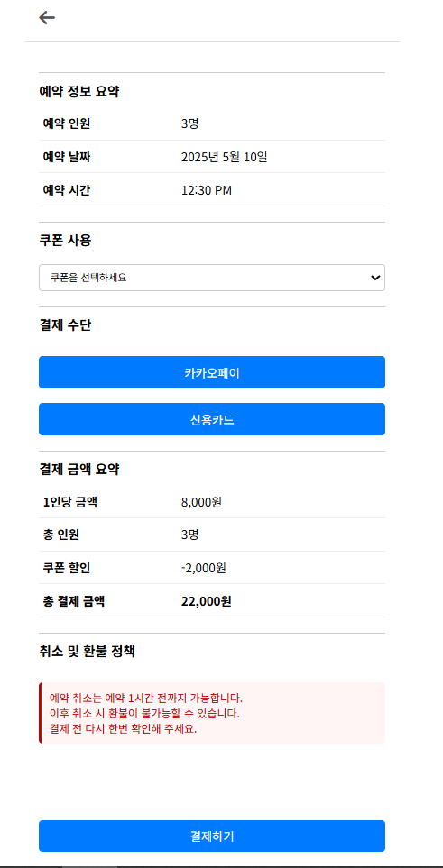Select the 신용카드 payment button
The width and height of the screenshot is (443, 868).
[x=212, y=419]
